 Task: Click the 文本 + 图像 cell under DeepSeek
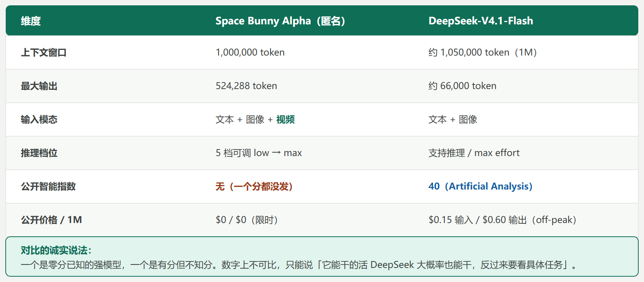click(453, 119)
